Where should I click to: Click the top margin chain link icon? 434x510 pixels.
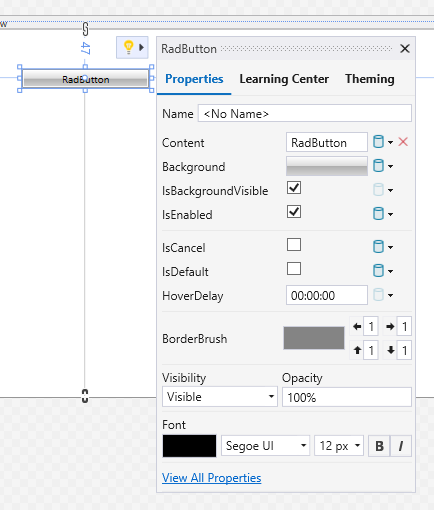(85, 29)
